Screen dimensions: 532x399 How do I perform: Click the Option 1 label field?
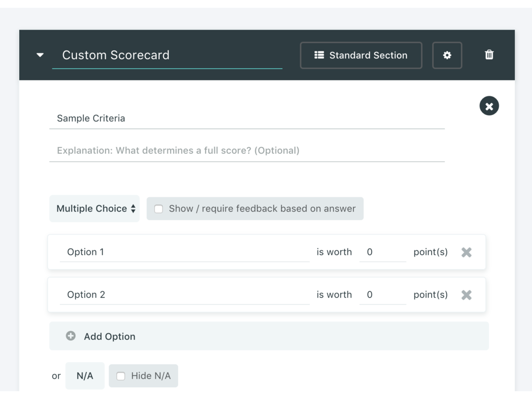[x=184, y=252]
